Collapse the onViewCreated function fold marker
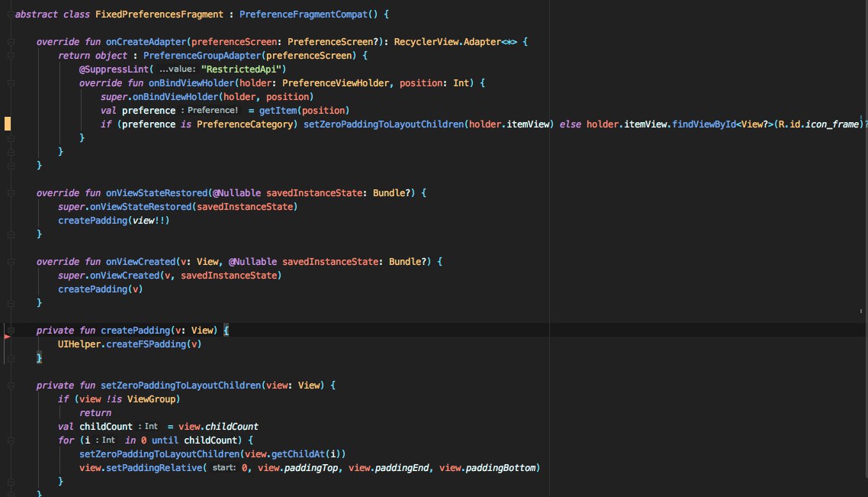 click(11, 262)
